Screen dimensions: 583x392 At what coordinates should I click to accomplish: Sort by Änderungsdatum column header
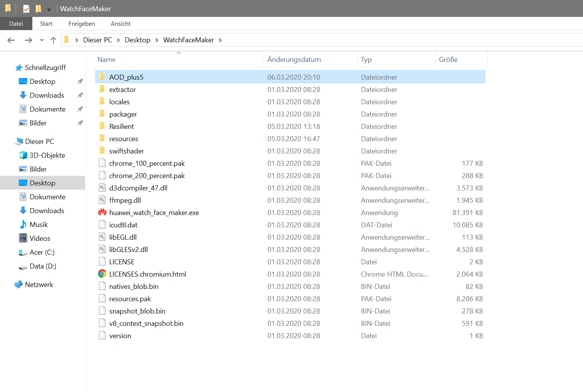[294, 60]
